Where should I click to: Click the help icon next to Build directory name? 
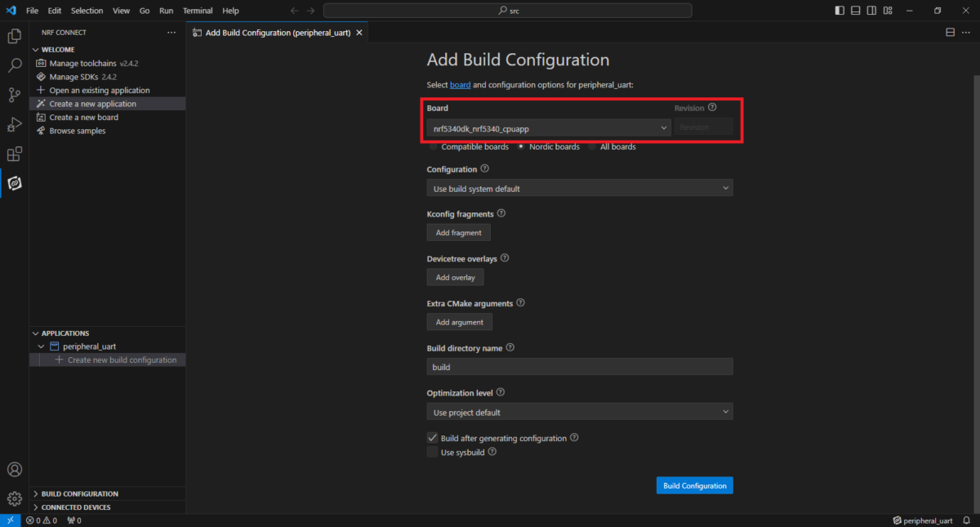[x=510, y=347]
